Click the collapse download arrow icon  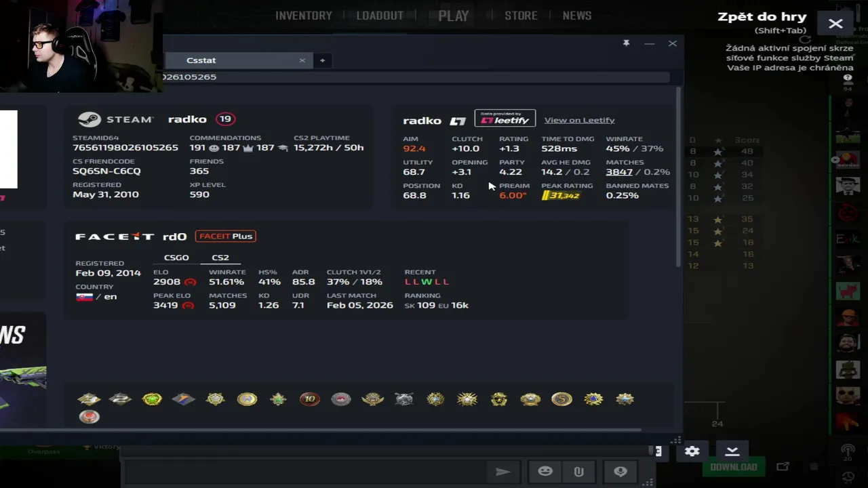(732, 451)
